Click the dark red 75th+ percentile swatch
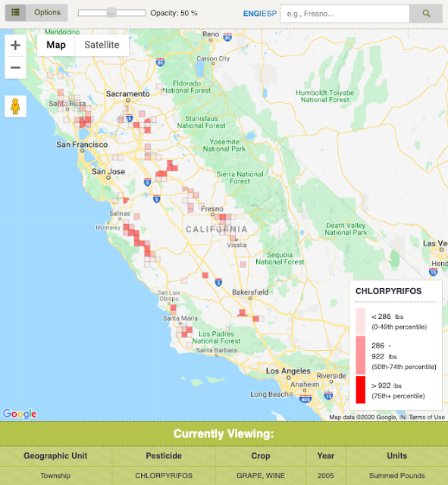This screenshot has width=448, height=485. coord(360,390)
